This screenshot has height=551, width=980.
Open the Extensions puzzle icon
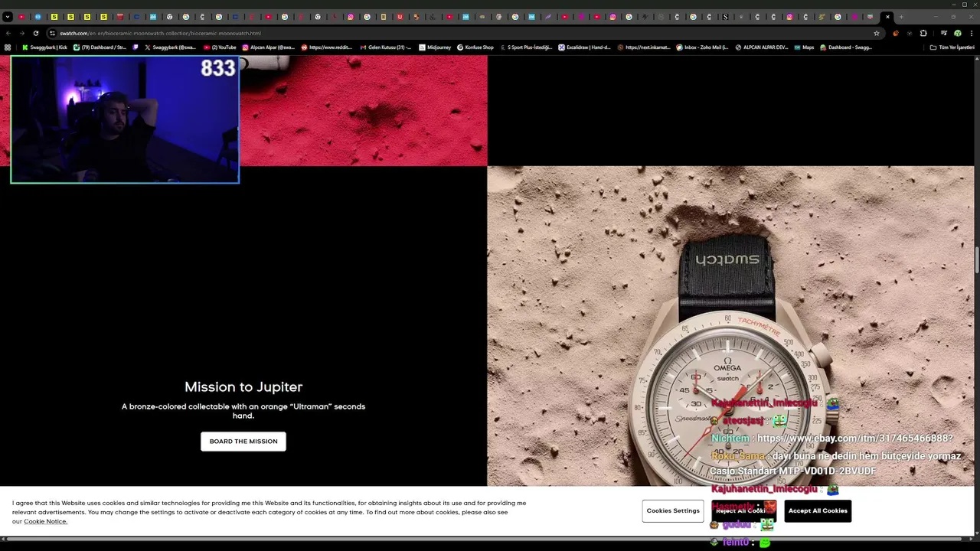(923, 33)
